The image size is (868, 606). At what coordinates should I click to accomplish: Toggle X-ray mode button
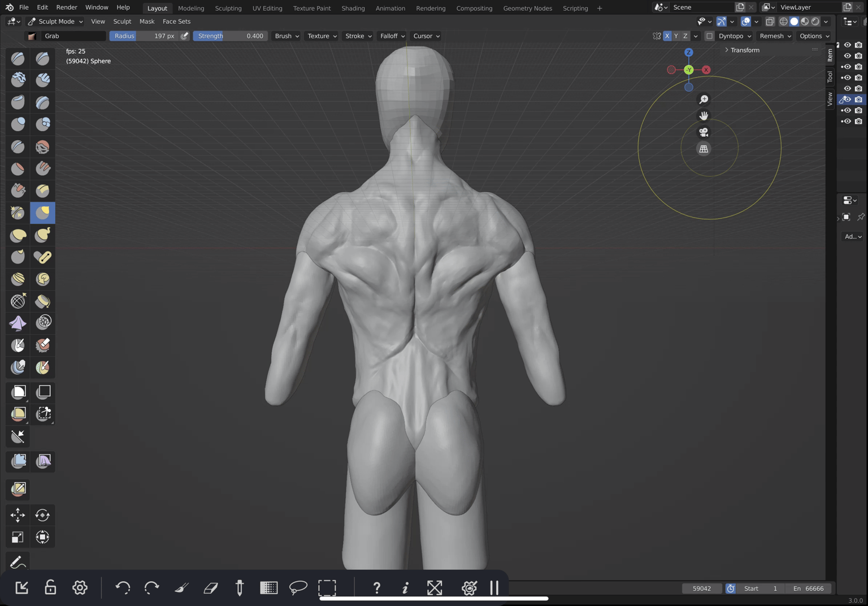coord(770,21)
